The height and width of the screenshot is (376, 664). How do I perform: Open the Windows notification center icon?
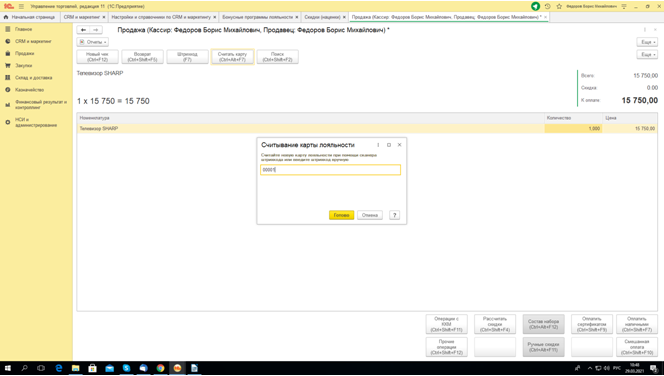coord(654,368)
